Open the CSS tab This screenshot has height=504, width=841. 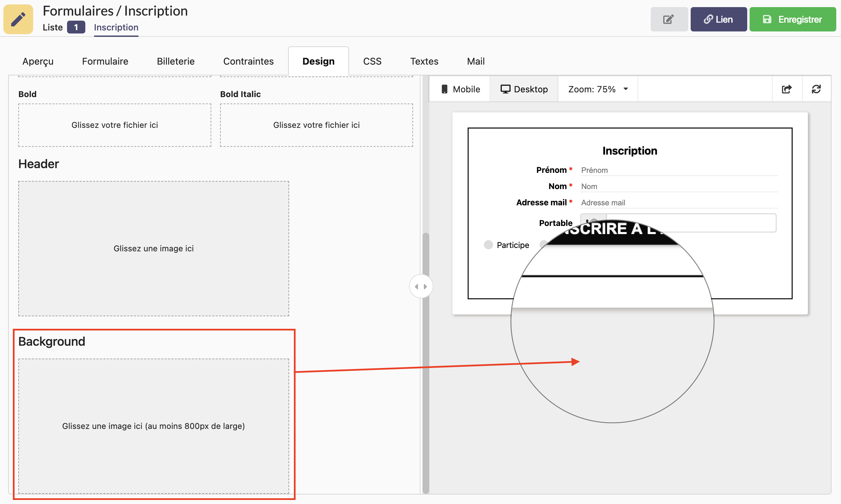pyautogui.click(x=372, y=62)
